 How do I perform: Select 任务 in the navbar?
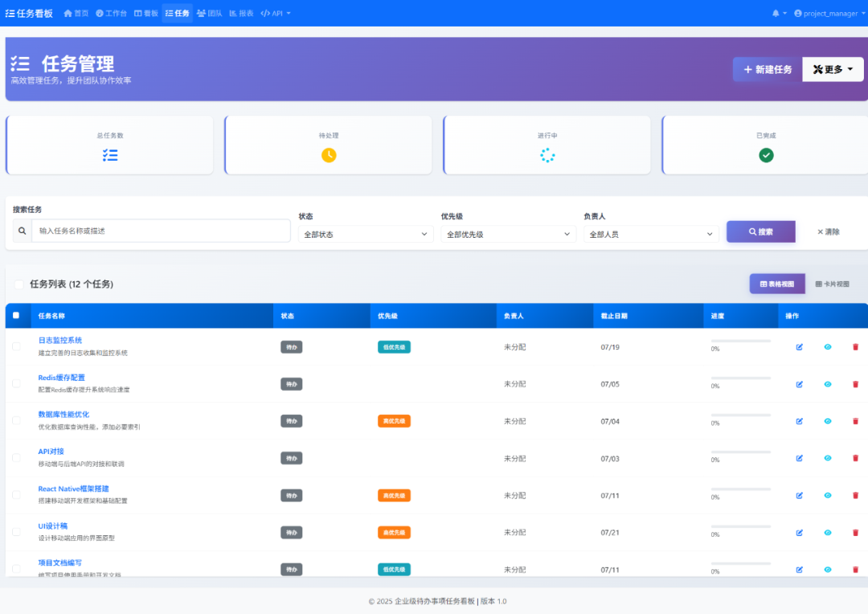point(177,14)
